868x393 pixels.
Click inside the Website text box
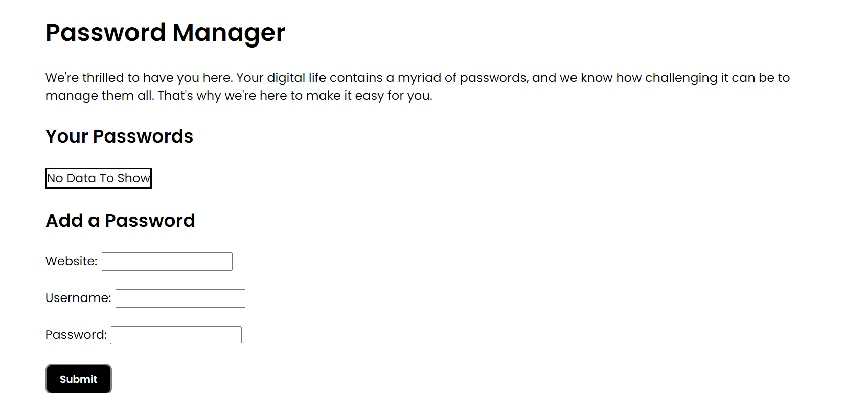coord(166,261)
